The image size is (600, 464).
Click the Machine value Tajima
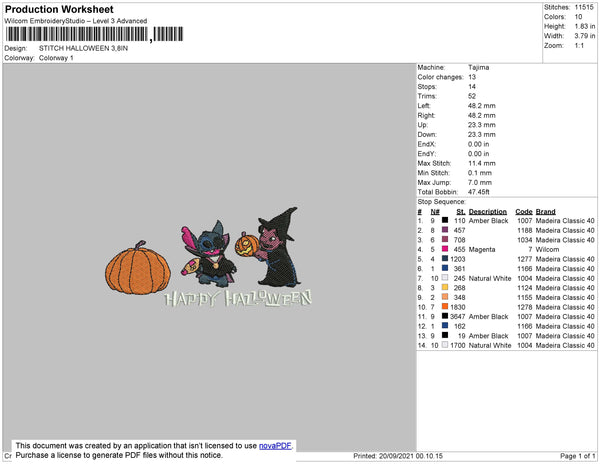(x=478, y=67)
